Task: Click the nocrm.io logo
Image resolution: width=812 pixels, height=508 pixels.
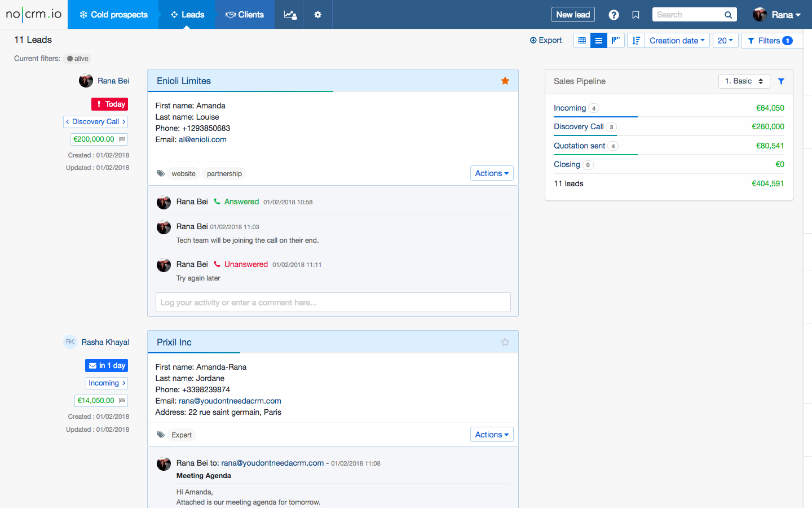Action: (34, 14)
